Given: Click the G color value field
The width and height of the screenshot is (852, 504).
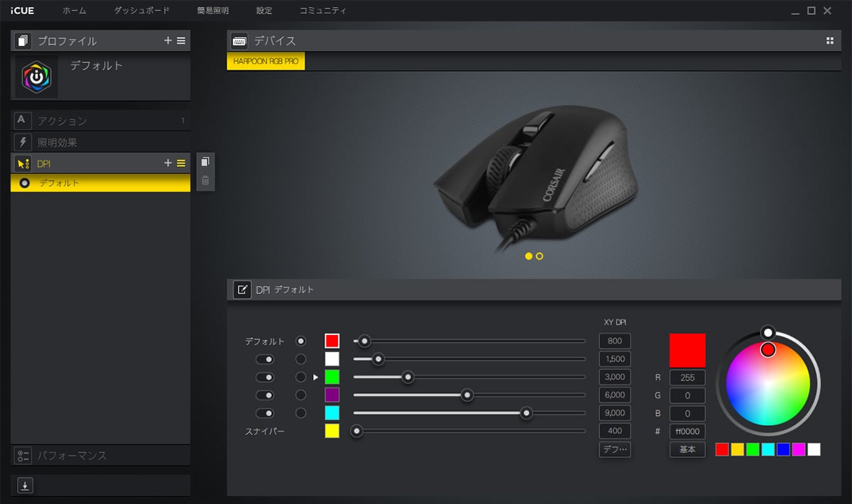Looking at the screenshot, I should pos(687,395).
